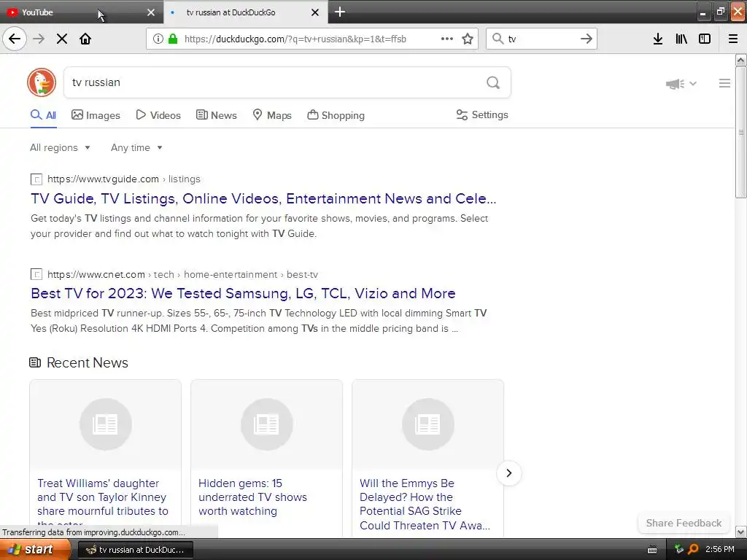Click the Share Feedback button
747x560 pixels.
[684, 523]
